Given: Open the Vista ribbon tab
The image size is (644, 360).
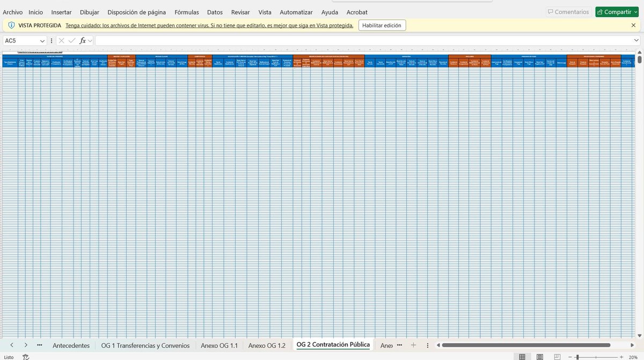Looking at the screenshot, I should coord(265,12).
